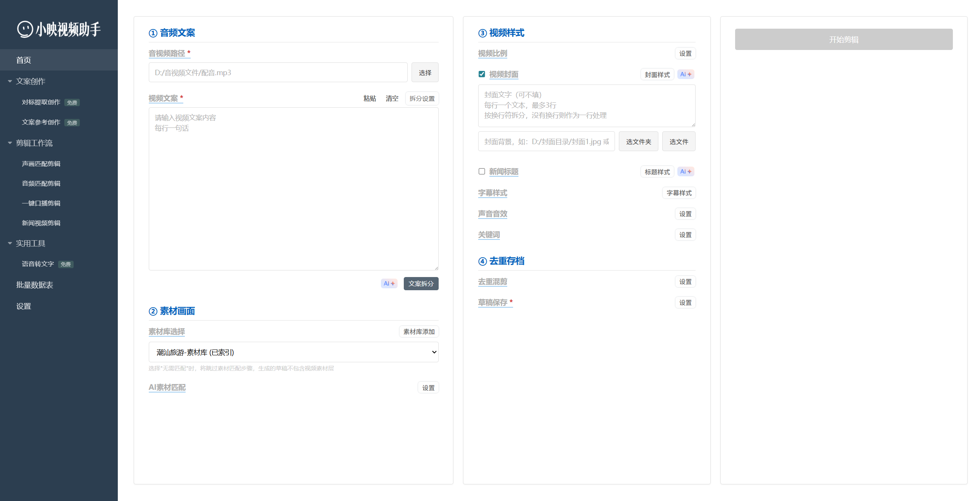The image size is (980, 501).
Task: Click the 声音音效 label
Action: (x=492, y=214)
